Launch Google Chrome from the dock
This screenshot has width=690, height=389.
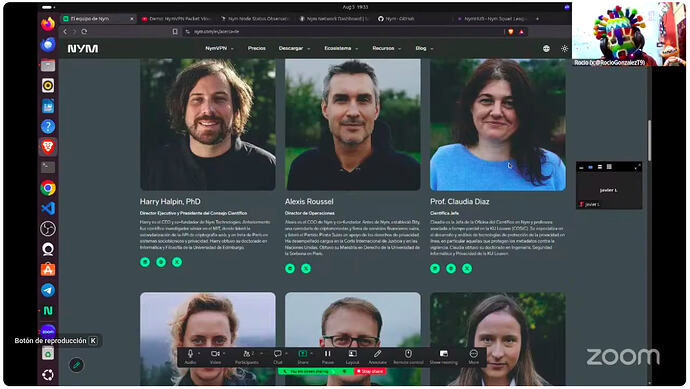(48, 188)
